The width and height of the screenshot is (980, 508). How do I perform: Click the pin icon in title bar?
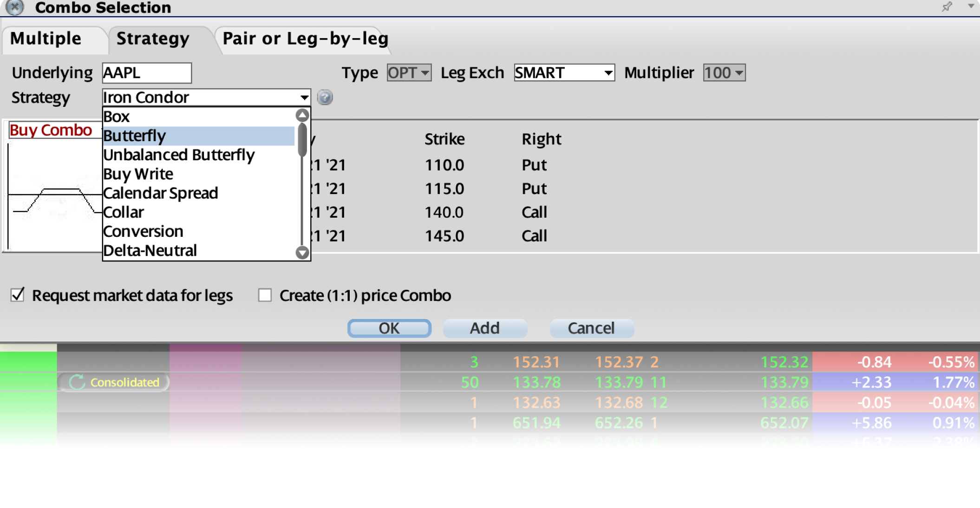click(x=946, y=7)
